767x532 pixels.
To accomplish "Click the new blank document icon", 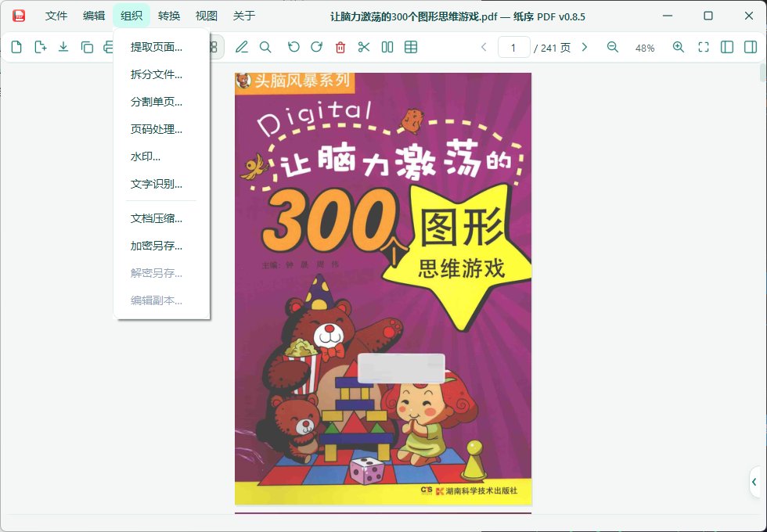I will (16, 48).
